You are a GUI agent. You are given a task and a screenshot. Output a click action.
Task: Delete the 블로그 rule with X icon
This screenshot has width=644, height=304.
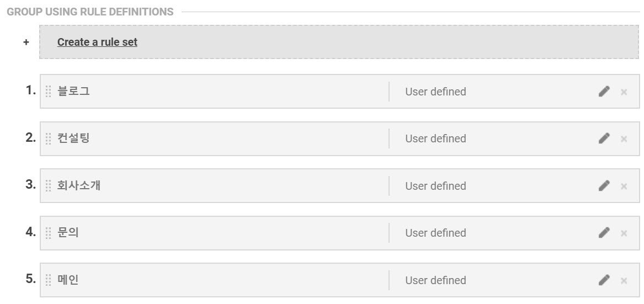(x=624, y=92)
